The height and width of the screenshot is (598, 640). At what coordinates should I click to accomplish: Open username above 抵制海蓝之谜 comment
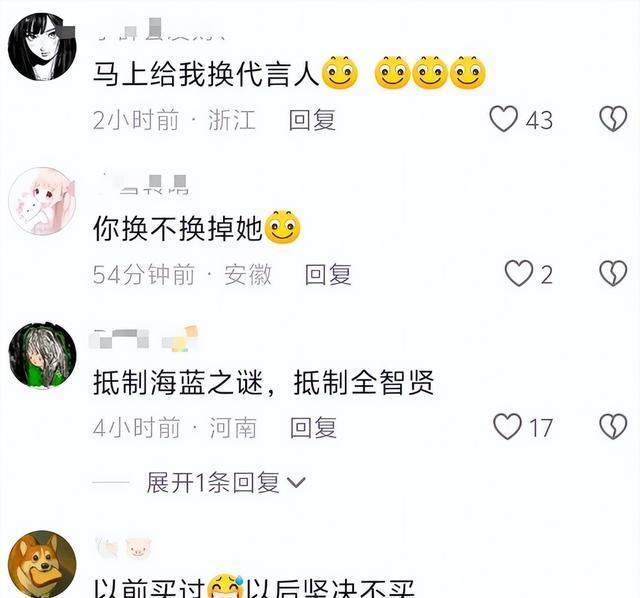tap(144, 339)
